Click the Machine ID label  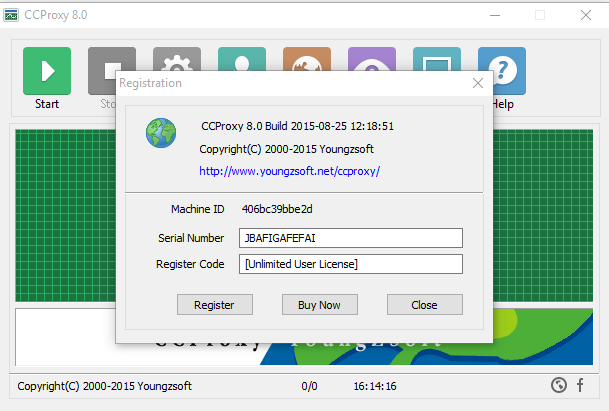[198, 209]
